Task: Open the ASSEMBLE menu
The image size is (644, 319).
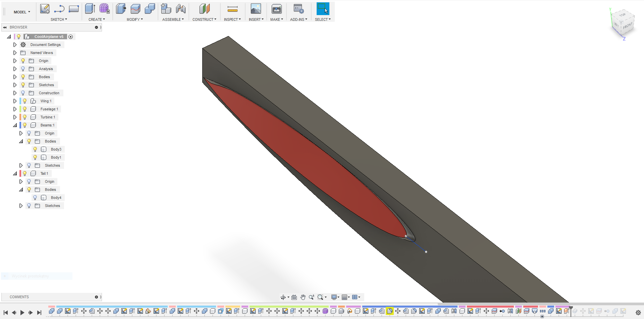Action: pyautogui.click(x=173, y=19)
